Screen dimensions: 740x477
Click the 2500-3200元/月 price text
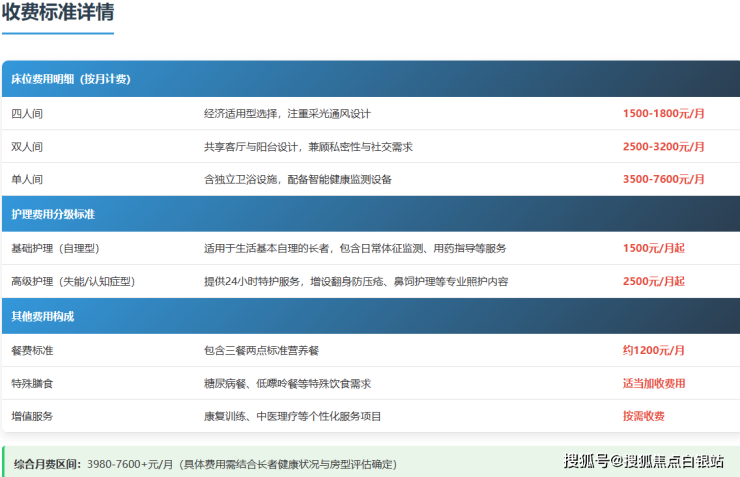(x=663, y=147)
